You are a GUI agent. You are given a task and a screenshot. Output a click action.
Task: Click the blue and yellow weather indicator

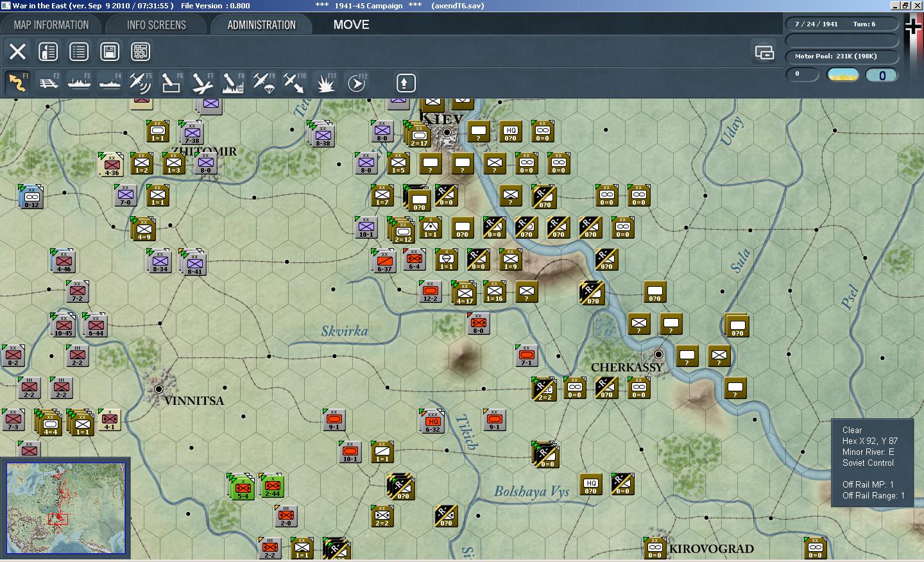coord(843,75)
